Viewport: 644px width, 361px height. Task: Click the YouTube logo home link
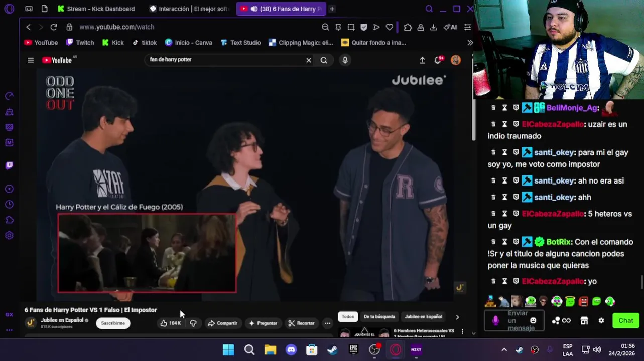tap(57, 60)
